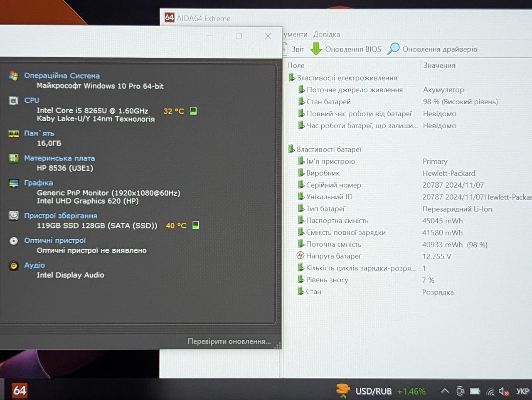This screenshot has width=532, height=400.
Task: Select the Intel UHD Graphics 620 (HP) line
Action: point(88,201)
